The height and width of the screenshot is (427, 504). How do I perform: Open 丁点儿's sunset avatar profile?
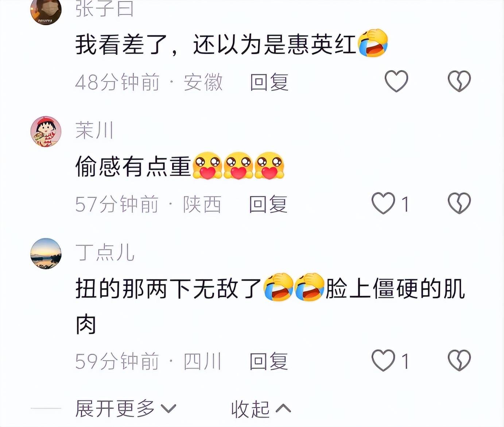46,254
